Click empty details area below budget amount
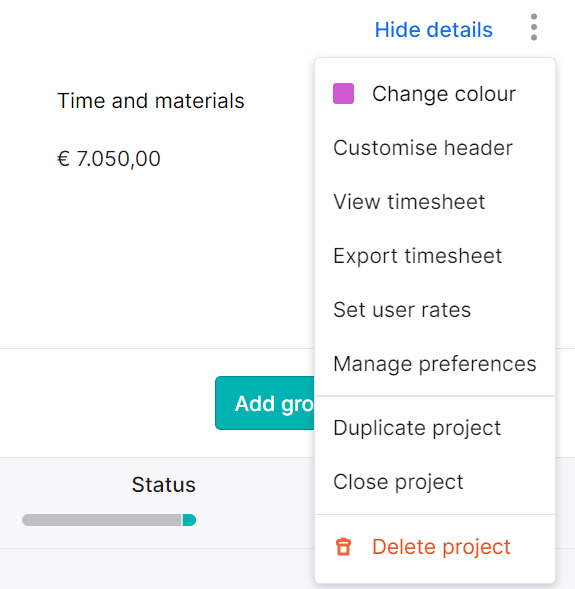The height and width of the screenshot is (589, 575). coord(158,259)
